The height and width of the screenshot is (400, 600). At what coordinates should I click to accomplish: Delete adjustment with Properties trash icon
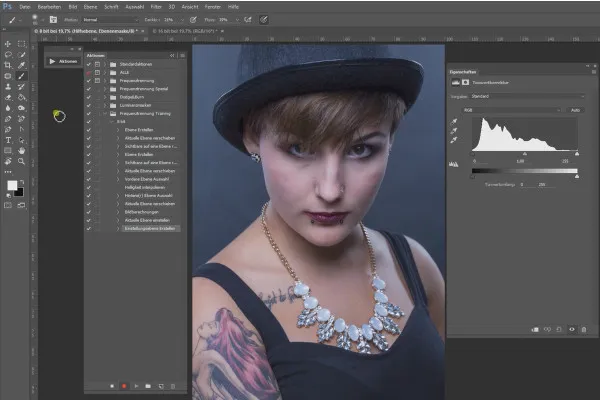pyautogui.click(x=583, y=329)
